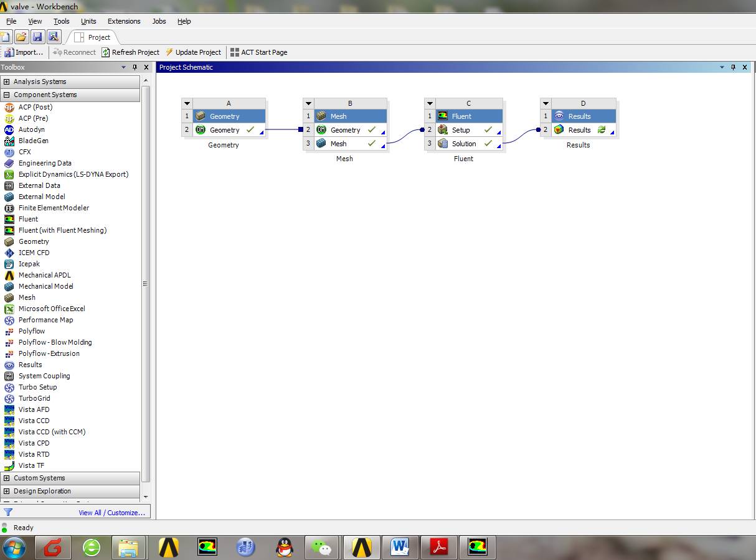The height and width of the screenshot is (560, 756).
Task: Select the Geometry cell in system A
Action: coord(229,130)
